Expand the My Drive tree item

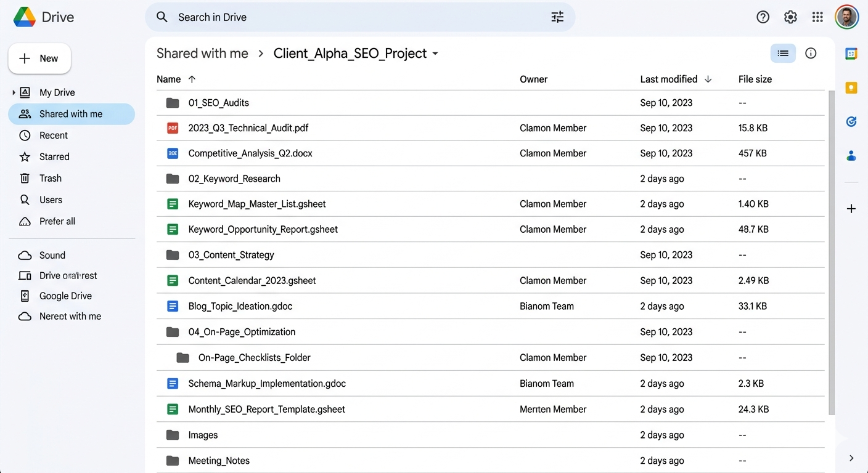pyautogui.click(x=14, y=92)
